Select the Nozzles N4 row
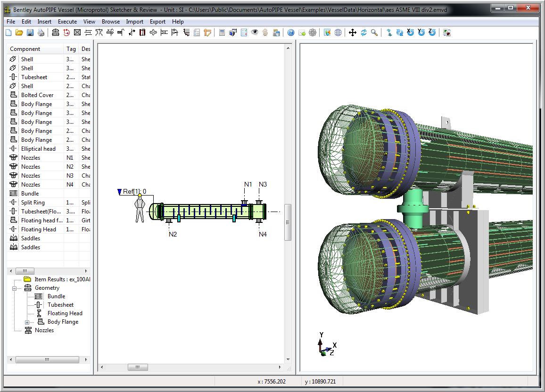Viewport: 545px width, 392px height. point(49,184)
